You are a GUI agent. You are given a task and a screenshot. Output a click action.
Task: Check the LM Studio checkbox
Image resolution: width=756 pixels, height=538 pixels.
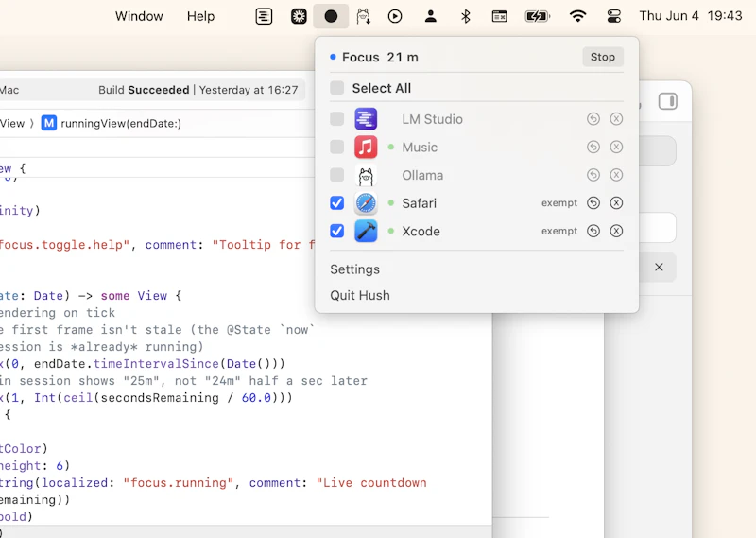pos(337,119)
